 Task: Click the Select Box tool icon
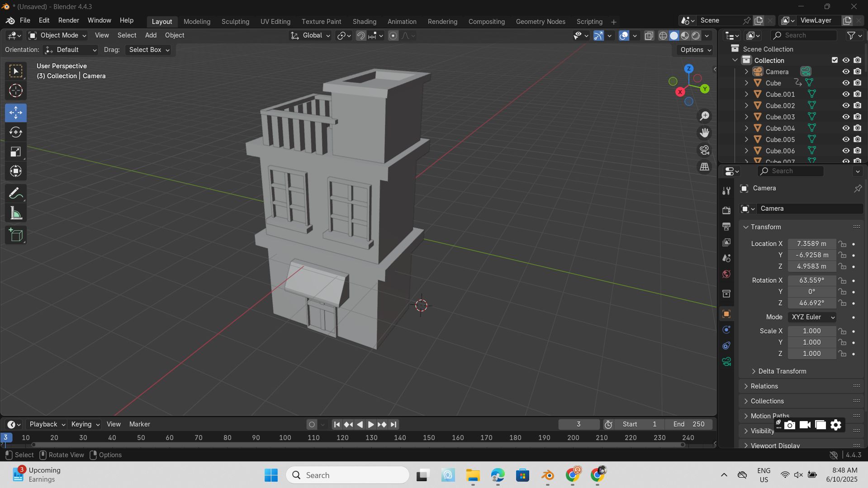pyautogui.click(x=16, y=71)
